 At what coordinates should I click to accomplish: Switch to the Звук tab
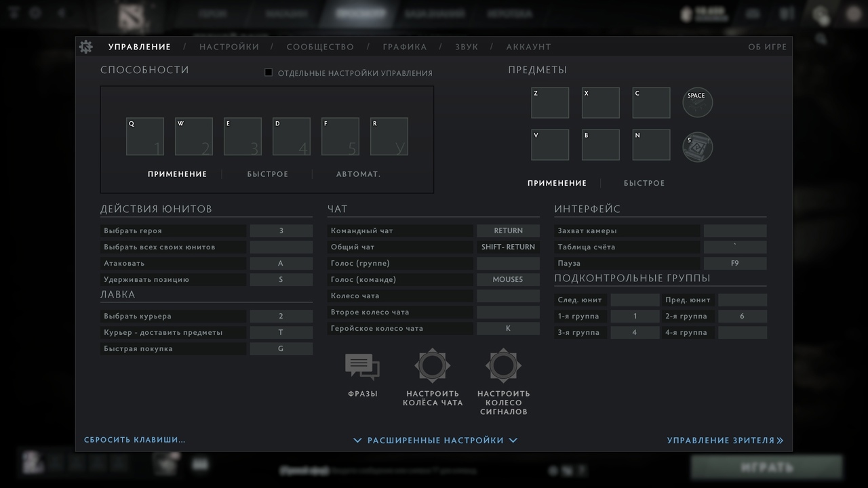(x=467, y=47)
